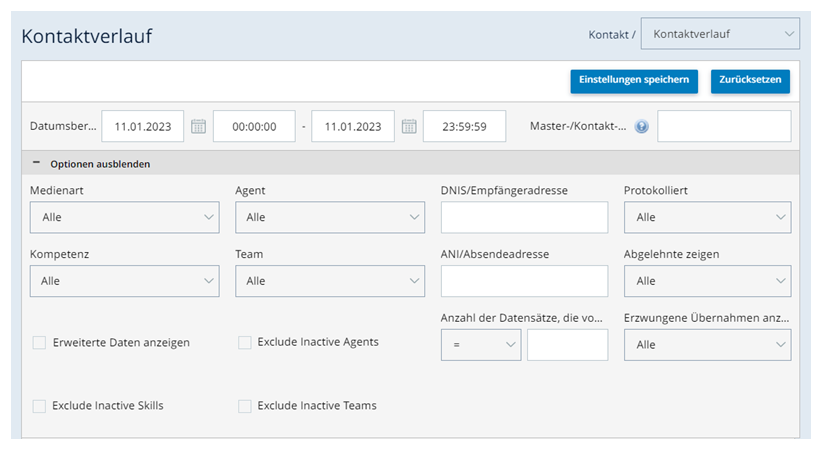
Task: Tick the Exclude Inactive Agents checkbox
Action: [245, 342]
